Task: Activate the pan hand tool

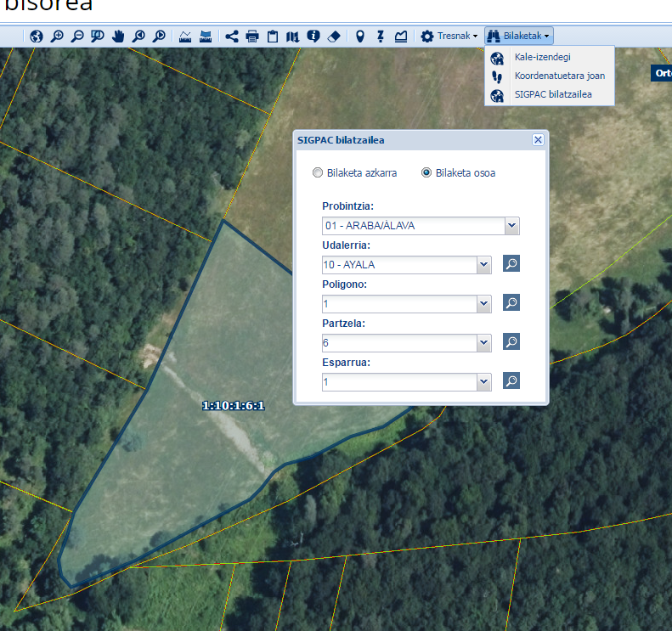Action: pyautogui.click(x=118, y=37)
